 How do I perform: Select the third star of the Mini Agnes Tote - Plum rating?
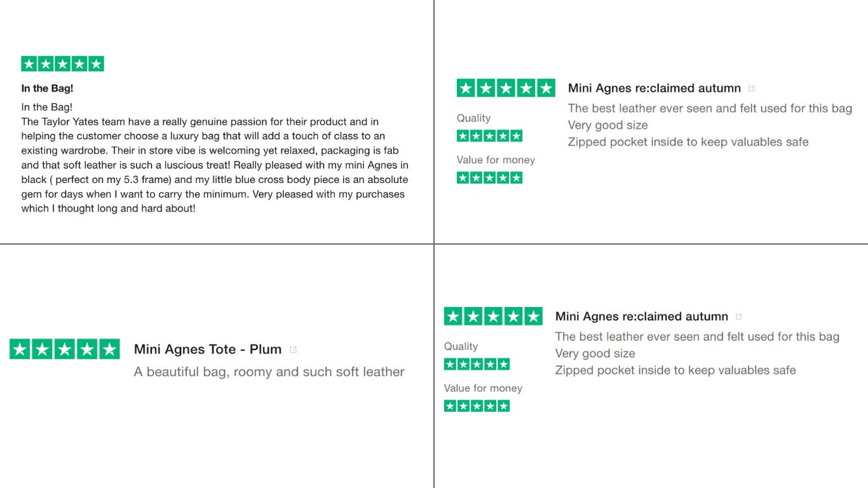tap(65, 349)
